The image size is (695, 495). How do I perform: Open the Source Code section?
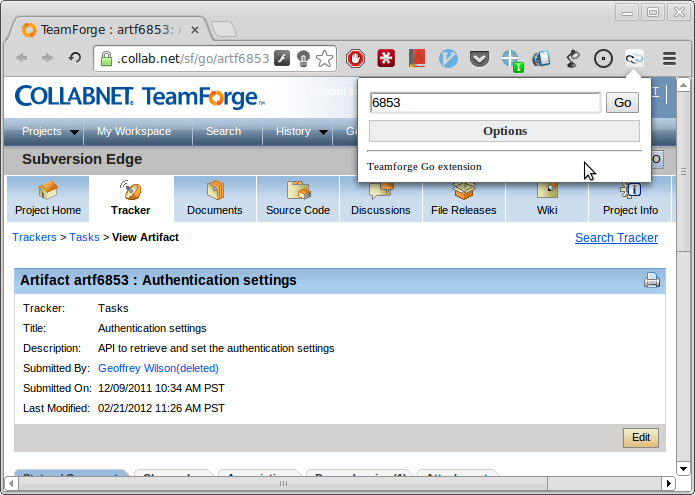point(298,199)
